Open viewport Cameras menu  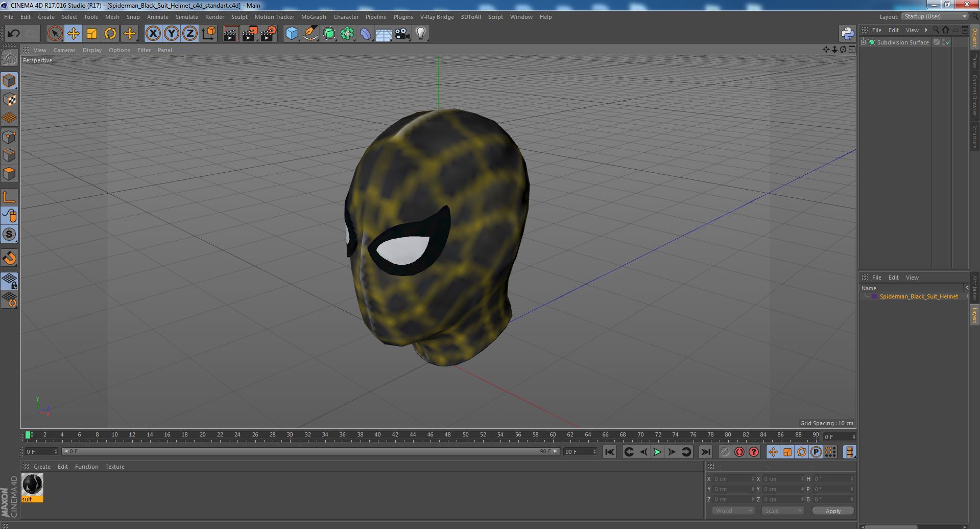point(64,50)
